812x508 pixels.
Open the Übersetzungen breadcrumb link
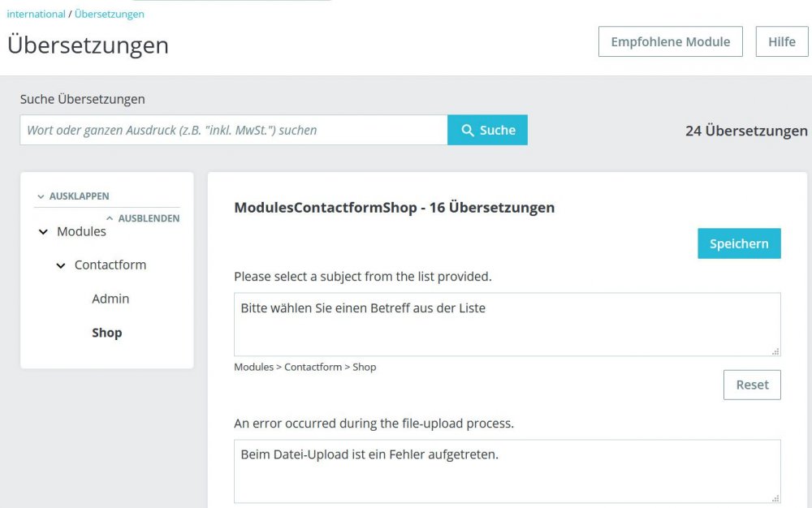(x=110, y=14)
